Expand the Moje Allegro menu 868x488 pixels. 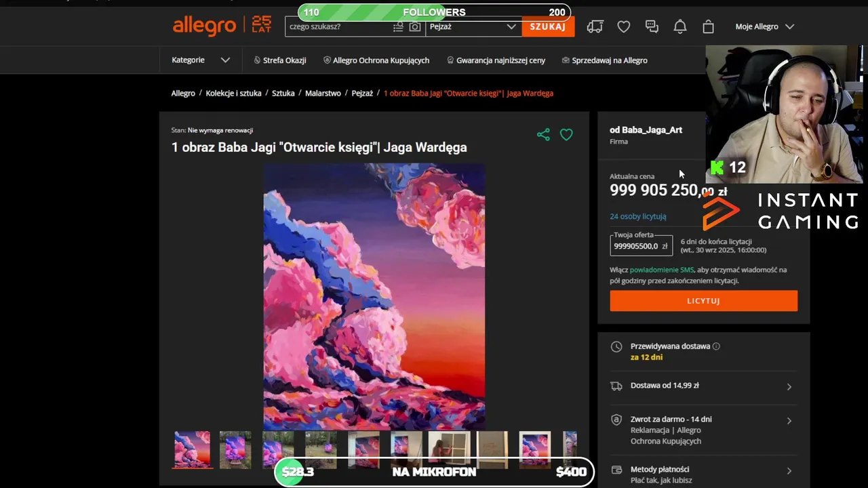click(764, 26)
